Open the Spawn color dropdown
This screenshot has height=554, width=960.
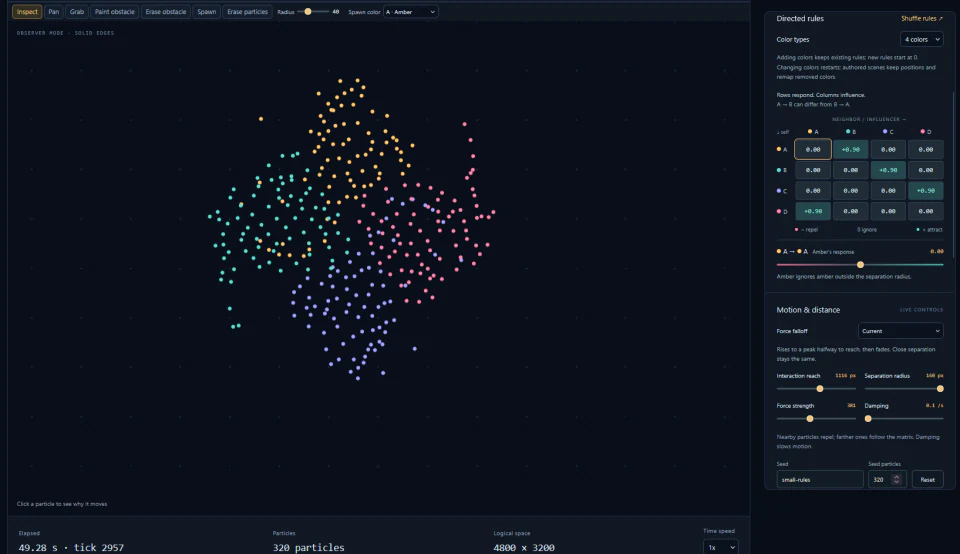click(x=411, y=12)
